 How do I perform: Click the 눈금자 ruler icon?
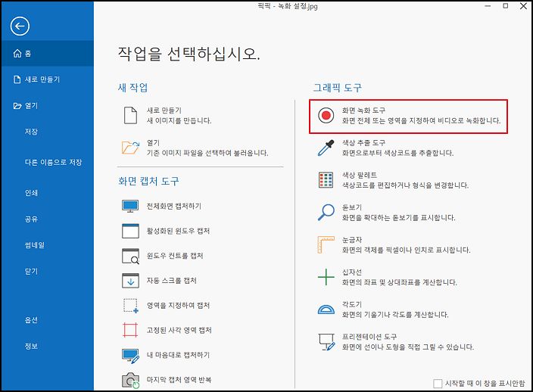(x=326, y=244)
